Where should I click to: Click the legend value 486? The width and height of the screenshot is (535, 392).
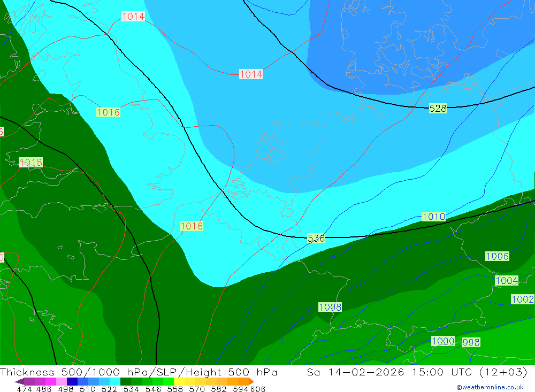click(44, 389)
